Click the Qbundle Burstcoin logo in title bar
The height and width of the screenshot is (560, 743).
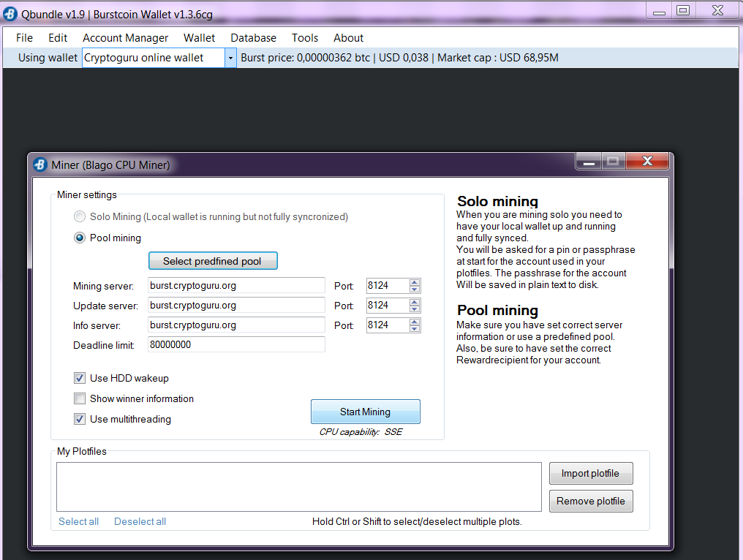click(10, 14)
